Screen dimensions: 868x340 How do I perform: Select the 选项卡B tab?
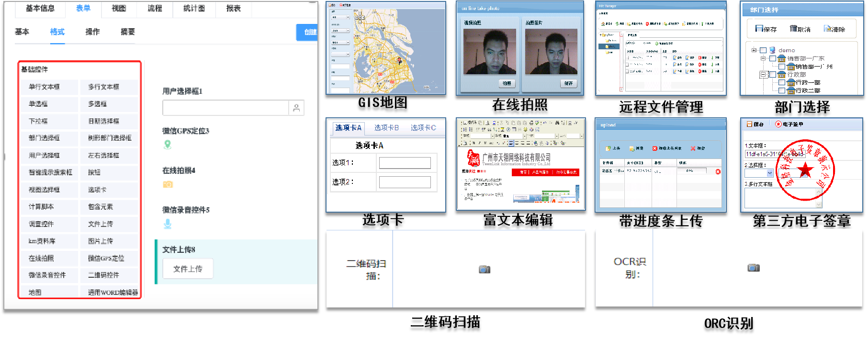point(386,128)
